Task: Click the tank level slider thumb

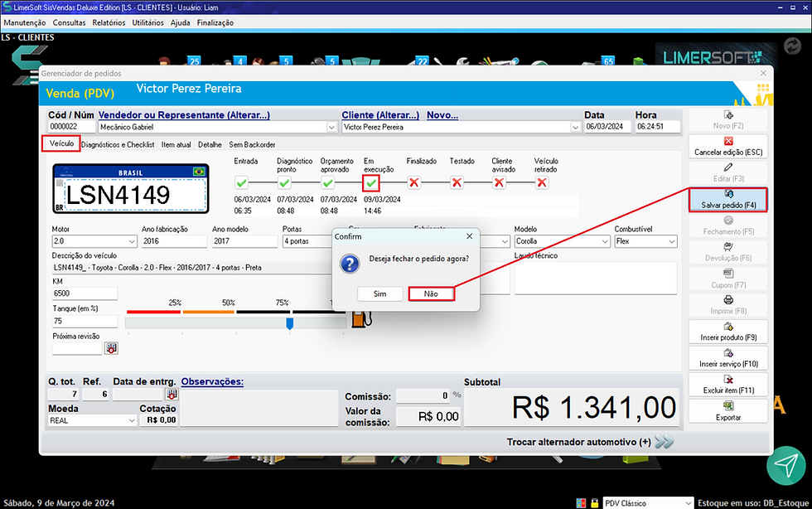Action: (x=290, y=323)
